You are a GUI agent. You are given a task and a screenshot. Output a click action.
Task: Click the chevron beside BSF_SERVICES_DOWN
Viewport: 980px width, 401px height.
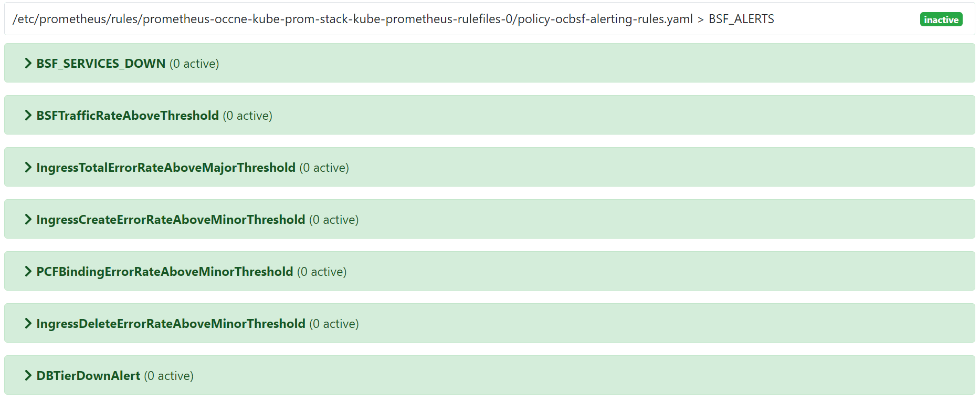tap(28, 63)
